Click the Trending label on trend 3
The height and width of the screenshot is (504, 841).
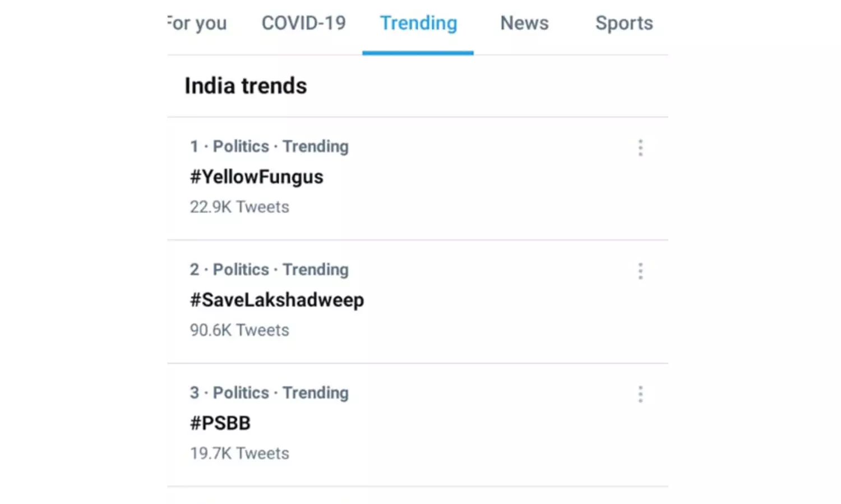click(x=315, y=393)
